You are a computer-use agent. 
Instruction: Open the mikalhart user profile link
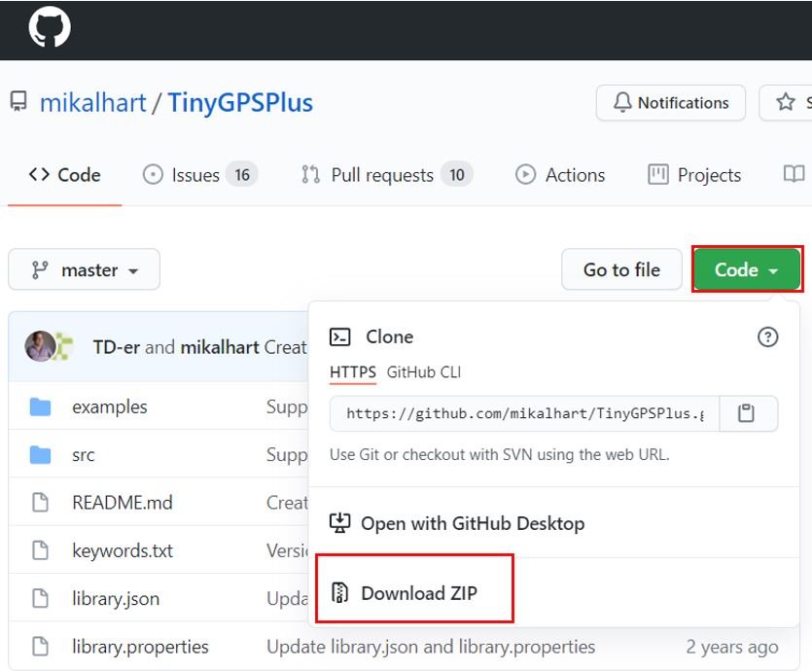(93, 102)
